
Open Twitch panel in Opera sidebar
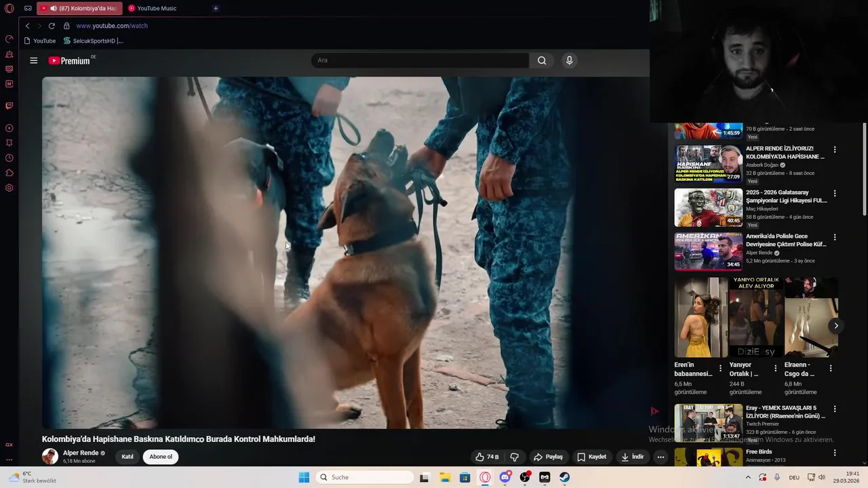9,106
